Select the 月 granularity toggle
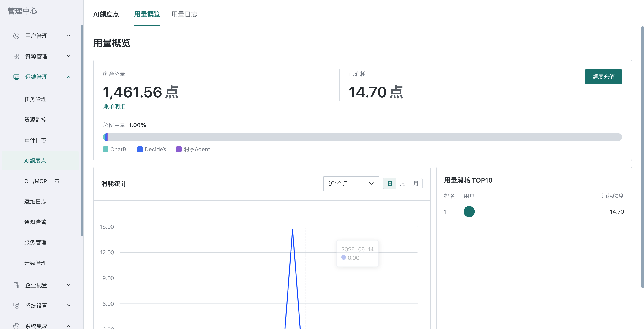This screenshot has width=644, height=329. [416, 184]
